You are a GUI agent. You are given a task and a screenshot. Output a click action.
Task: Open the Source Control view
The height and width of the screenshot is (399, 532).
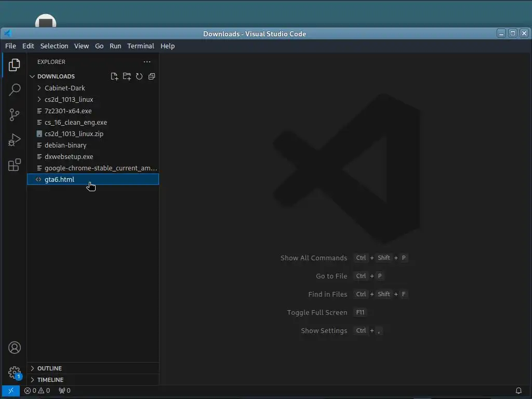point(14,115)
